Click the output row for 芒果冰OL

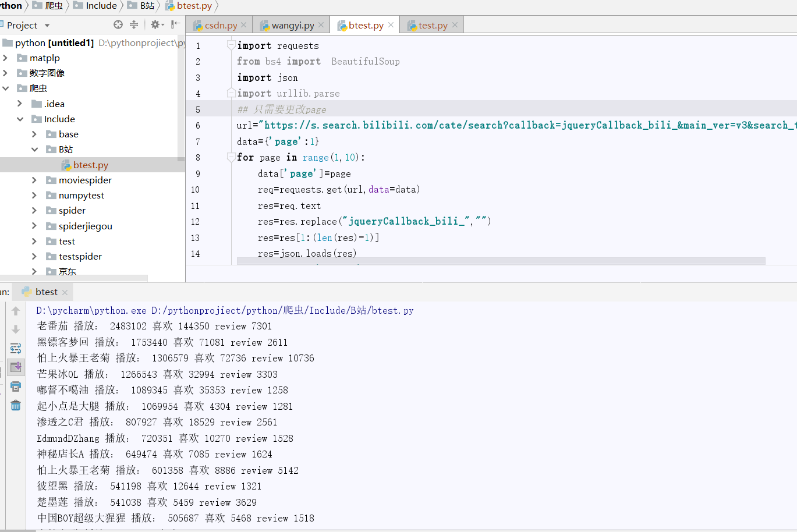click(x=157, y=374)
